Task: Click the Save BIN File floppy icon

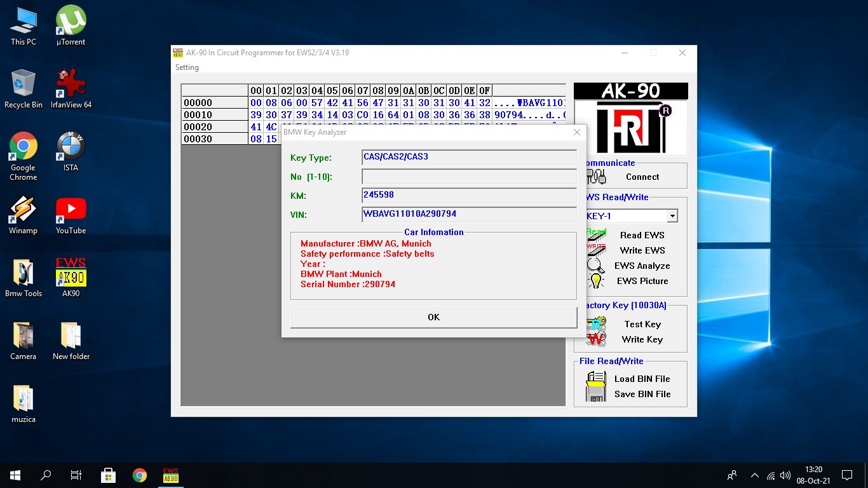Action: coord(596,395)
